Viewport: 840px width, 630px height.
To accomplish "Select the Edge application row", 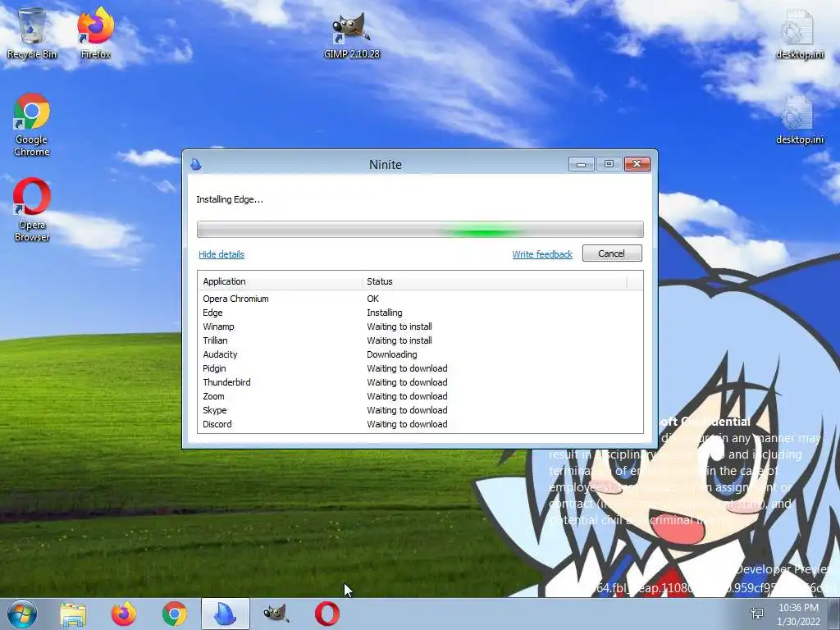I will tap(420, 313).
